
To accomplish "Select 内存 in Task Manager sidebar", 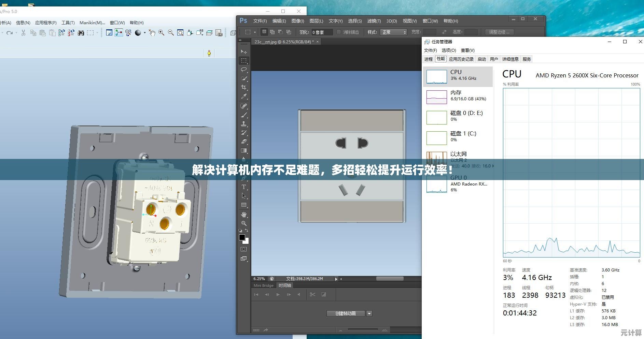I will pyautogui.click(x=458, y=97).
